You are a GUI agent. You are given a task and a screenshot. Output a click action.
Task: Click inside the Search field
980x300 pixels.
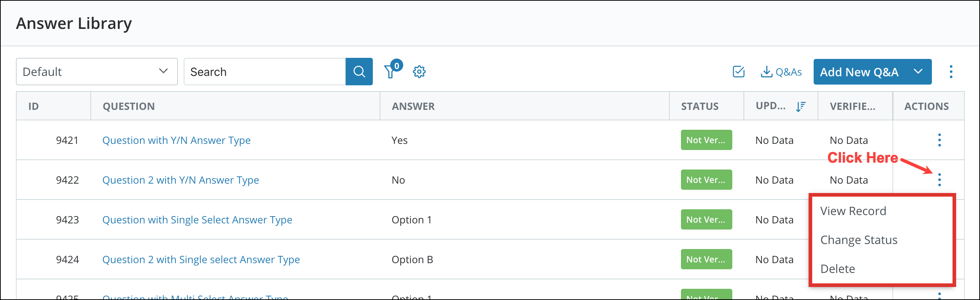pyautogui.click(x=264, y=72)
